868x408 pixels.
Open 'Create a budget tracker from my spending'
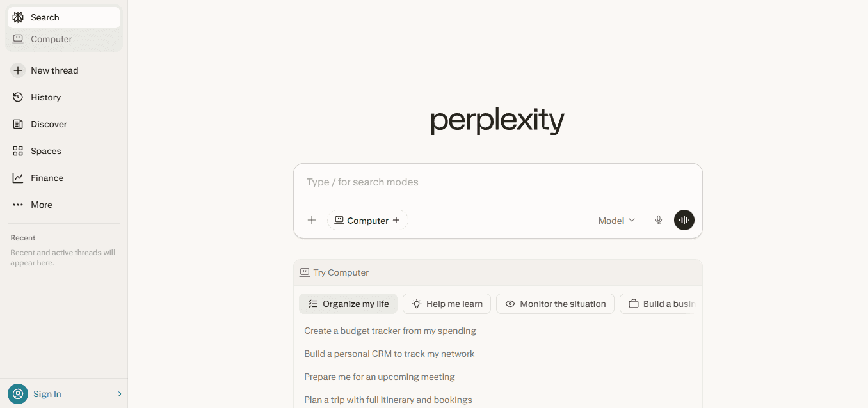click(x=390, y=331)
